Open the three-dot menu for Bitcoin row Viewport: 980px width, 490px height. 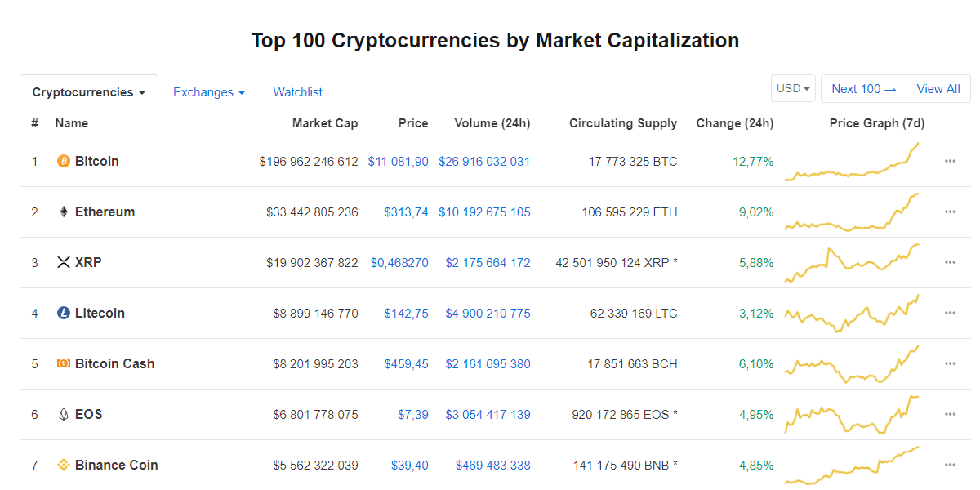click(x=950, y=162)
